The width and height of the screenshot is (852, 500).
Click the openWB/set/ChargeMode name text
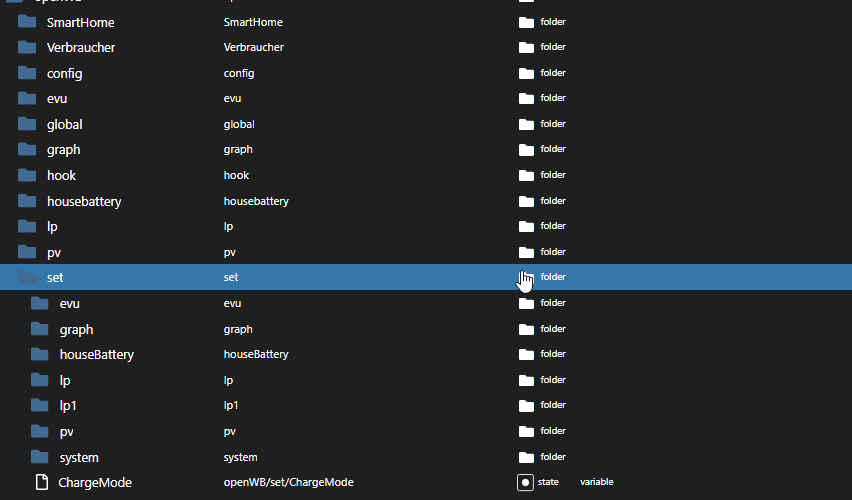click(288, 482)
